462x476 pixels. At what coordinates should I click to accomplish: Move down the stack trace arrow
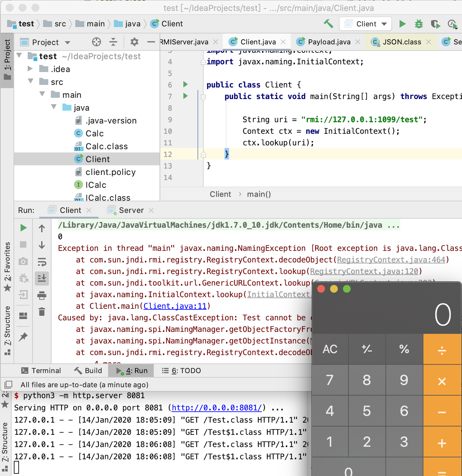pos(42,245)
